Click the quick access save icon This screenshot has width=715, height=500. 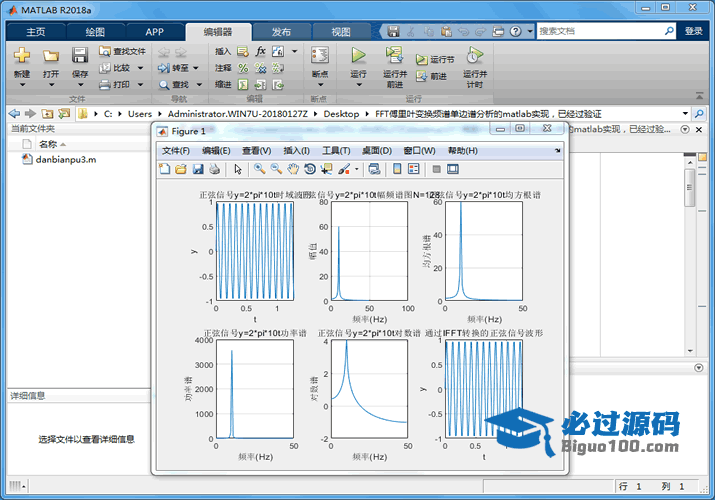pos(394,31)
